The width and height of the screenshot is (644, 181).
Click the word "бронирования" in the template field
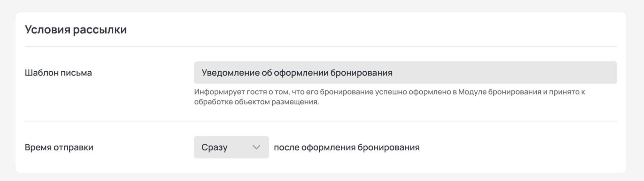pyautogui.click(x=361, y=73)
